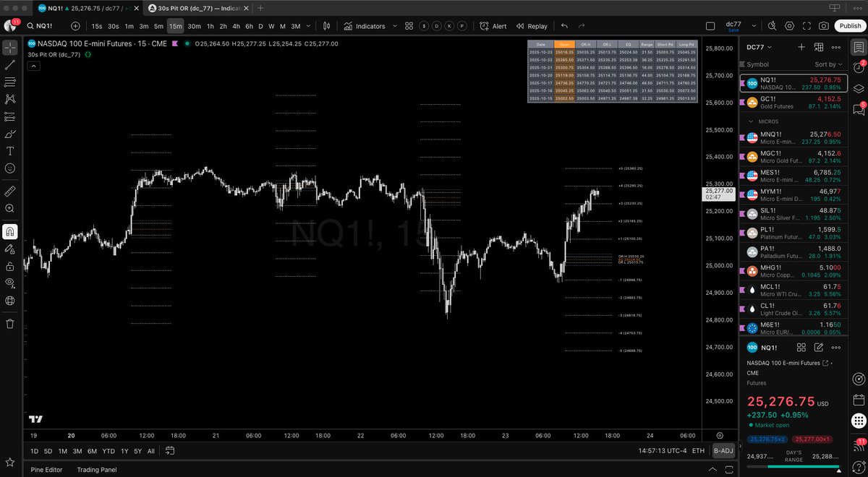Open a new browser tab
This screenshot has height=477, width=868.
coord(260,8)
